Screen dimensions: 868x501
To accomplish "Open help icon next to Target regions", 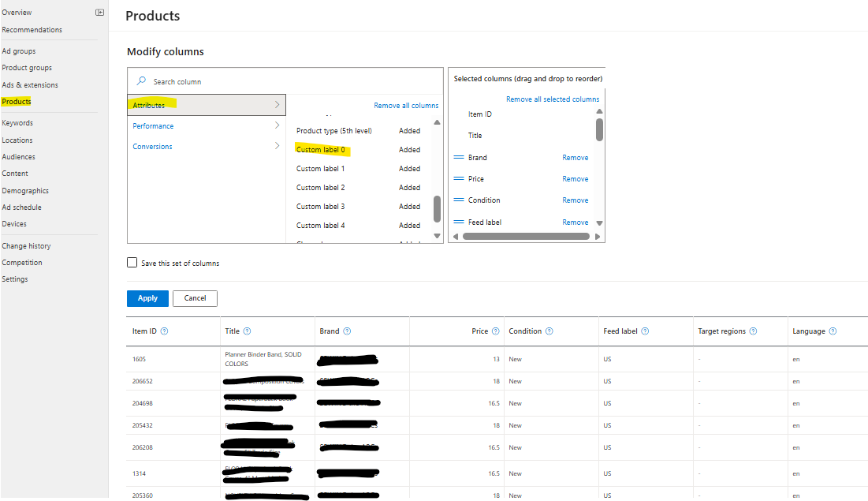I will pyautogui.click(x=754, y=331).
